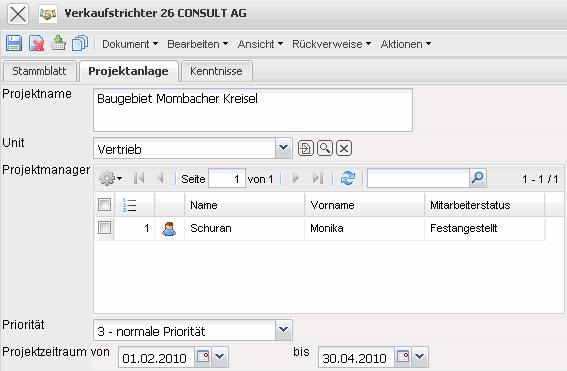567x371 pixels.
Task: Expand the Unit dropdown showing Vertrieb
Action: point(284,148)
